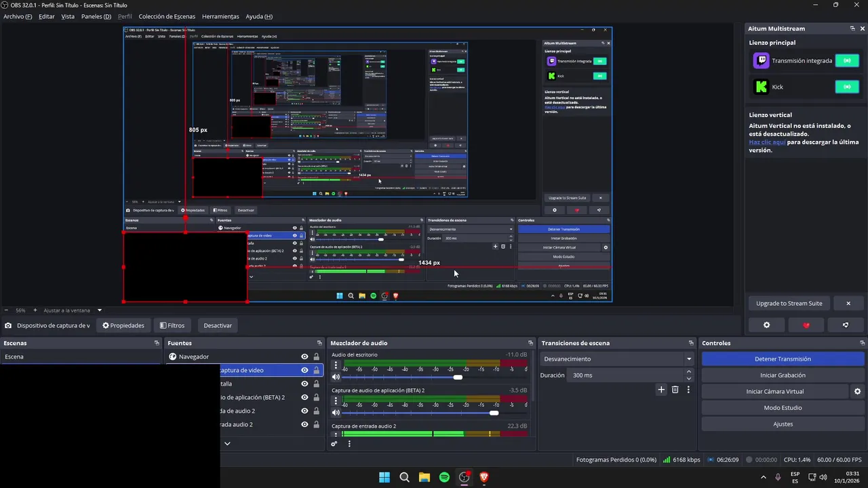This screenshot has width=868, height=488.
Task: Open Windows Start menu
Action: tap(384, 477)
